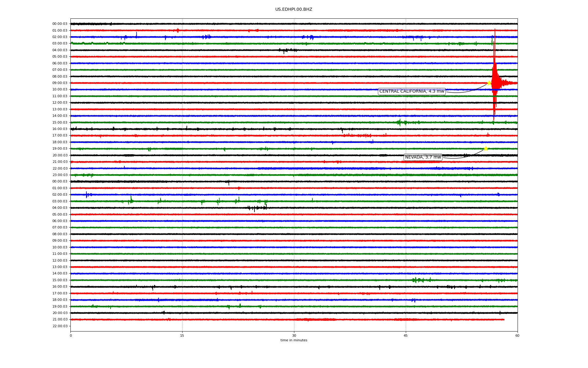This screenshot has width=588, height=368.
Task: Select the CENTRAL CALIFORNIA, 4.3 mw annotation label
Action: pyautogui.click(x=412, y=91)
